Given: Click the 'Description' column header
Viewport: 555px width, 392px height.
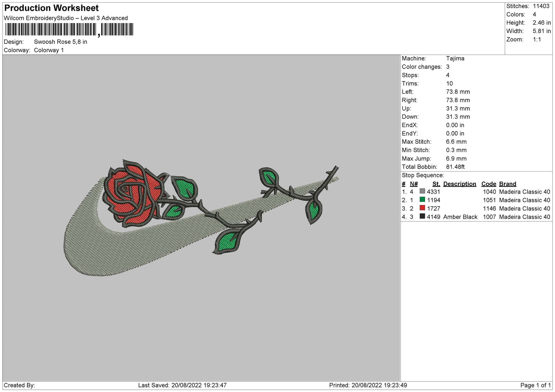Looking at the screenshot, I should (459, 184).
